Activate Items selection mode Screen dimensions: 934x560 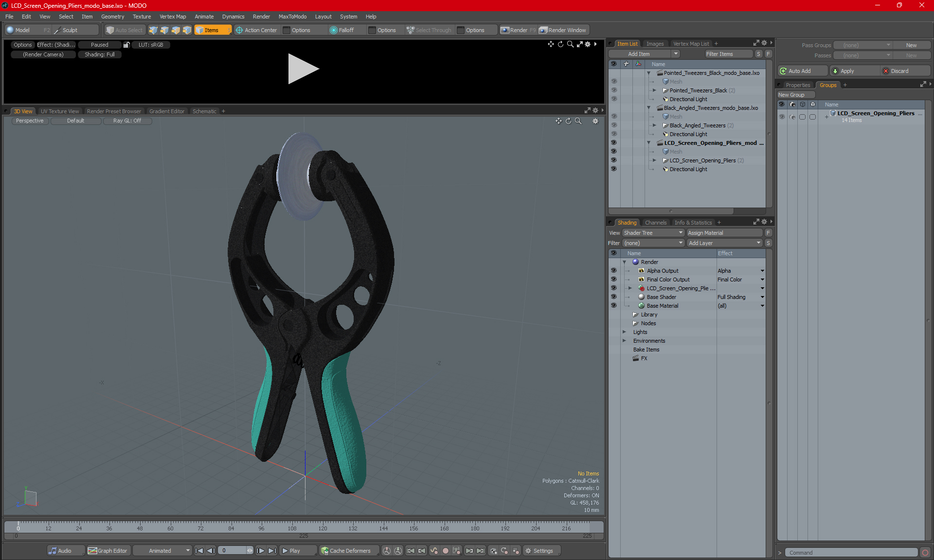tap(213, 30)
